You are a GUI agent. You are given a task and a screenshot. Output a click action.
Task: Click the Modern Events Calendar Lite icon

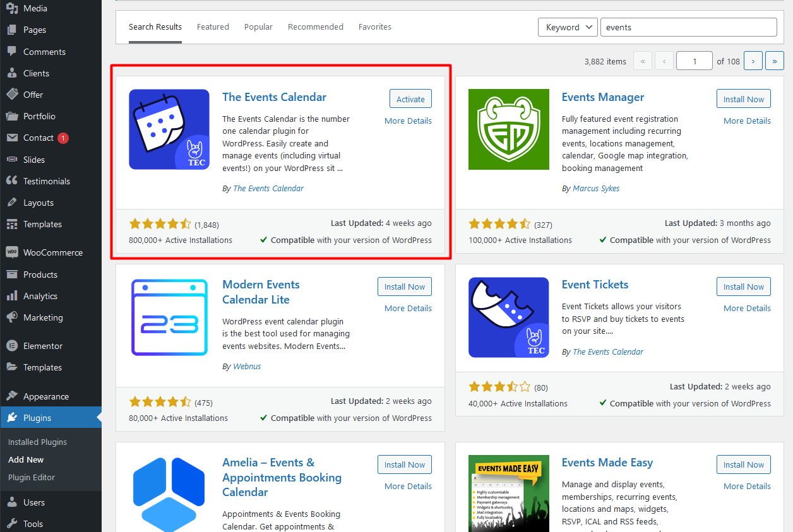point(169,317)
